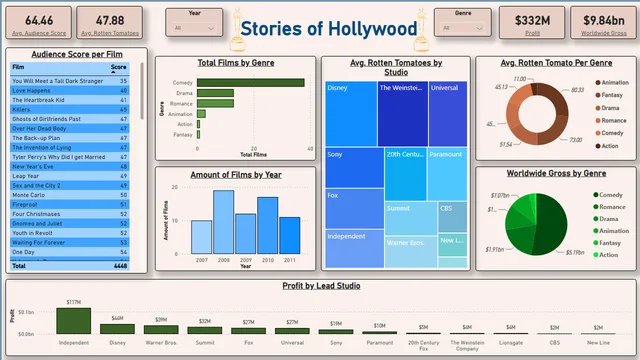Click the 2007 column in Films by Year

[x=202, y=237]
